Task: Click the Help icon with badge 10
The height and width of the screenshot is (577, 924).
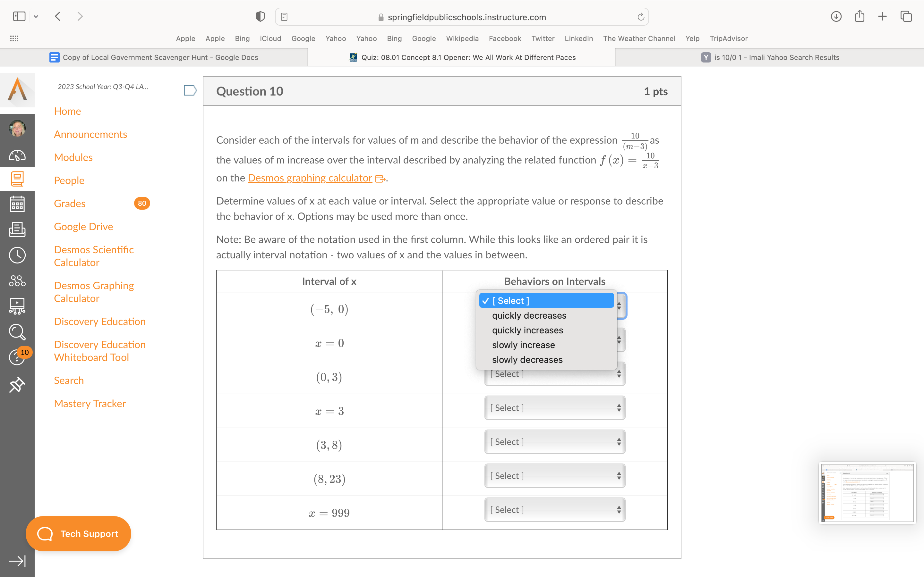Action: (x=17, y=357)
